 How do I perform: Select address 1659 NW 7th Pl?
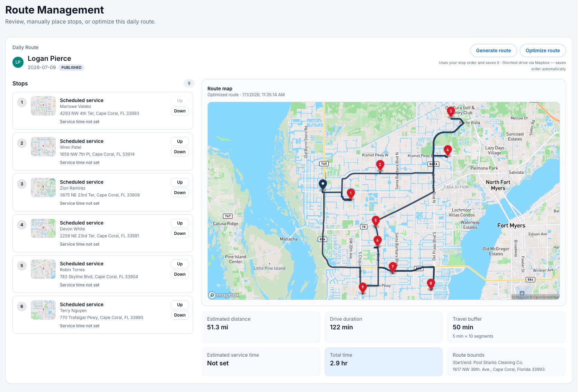click(x=97, y=154)
